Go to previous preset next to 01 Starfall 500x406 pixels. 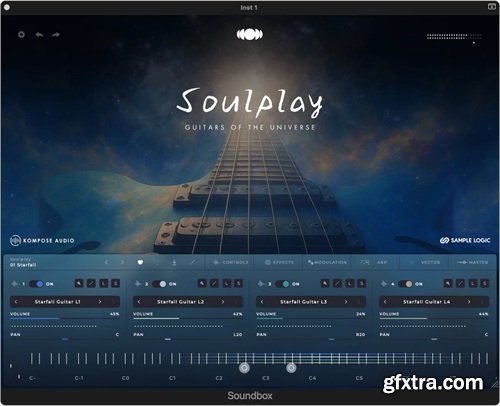106,262
